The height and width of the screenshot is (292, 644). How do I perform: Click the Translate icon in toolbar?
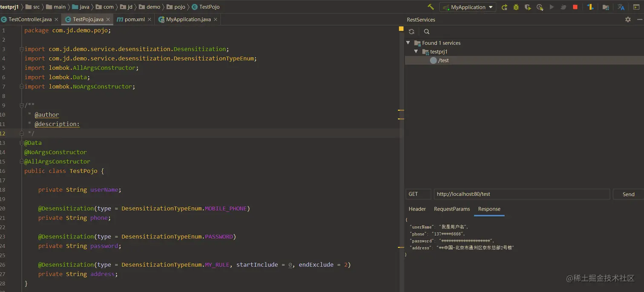click(x=621, y=7)
